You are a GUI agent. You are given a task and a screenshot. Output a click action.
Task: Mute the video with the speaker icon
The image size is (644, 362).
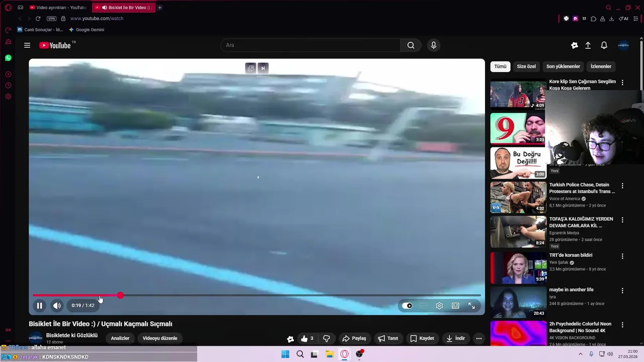pos(57,305)
